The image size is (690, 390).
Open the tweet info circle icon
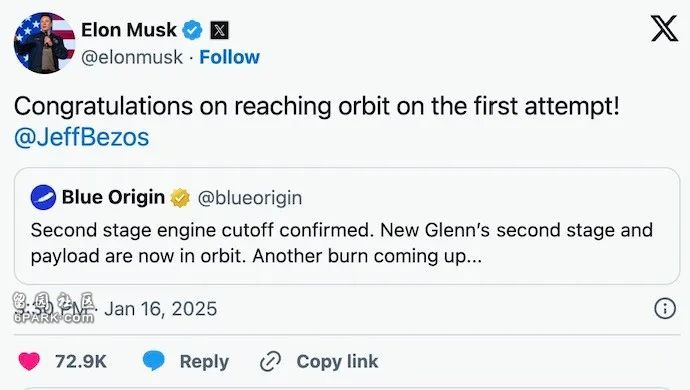(664, 308)
